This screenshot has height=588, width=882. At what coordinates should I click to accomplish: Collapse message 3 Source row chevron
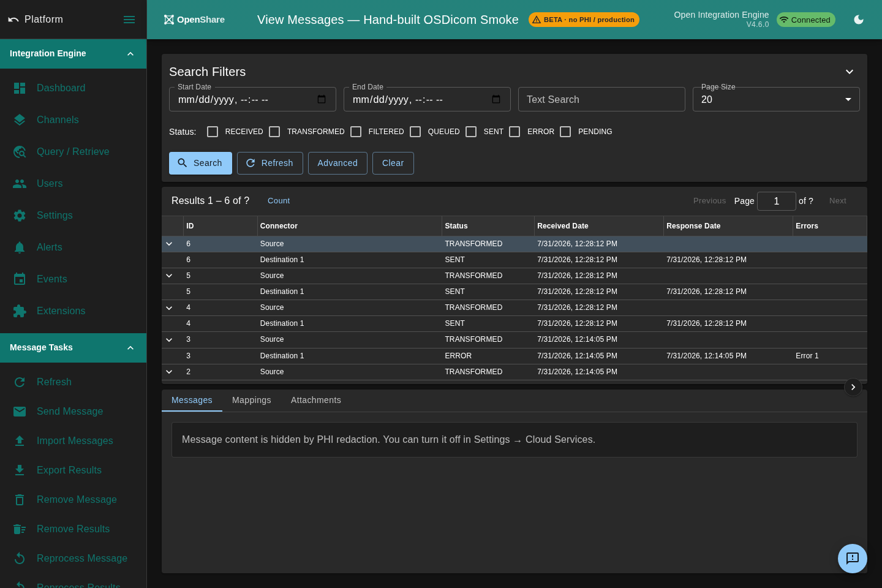point(169,339)
